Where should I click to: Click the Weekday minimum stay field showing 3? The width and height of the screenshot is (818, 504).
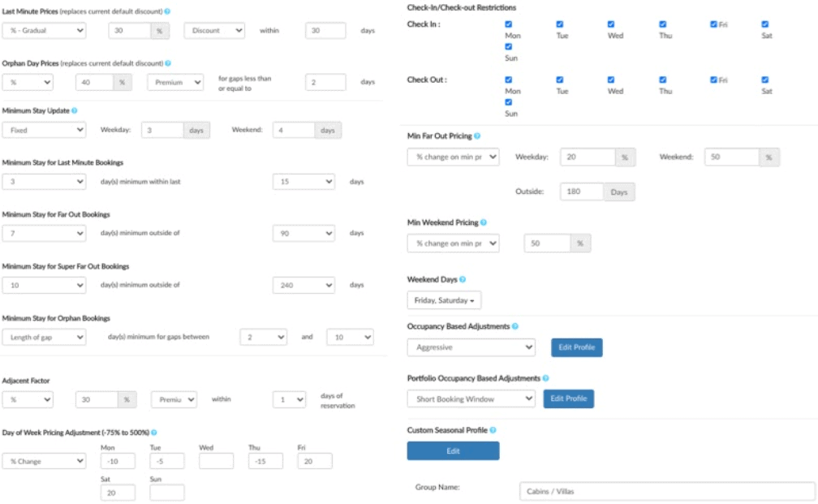[162, 130]
